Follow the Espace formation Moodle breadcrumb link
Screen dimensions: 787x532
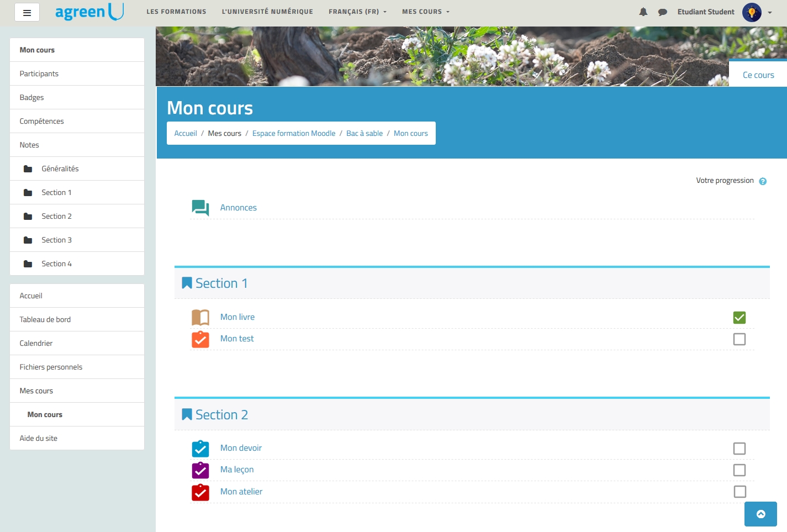point(293,133)
